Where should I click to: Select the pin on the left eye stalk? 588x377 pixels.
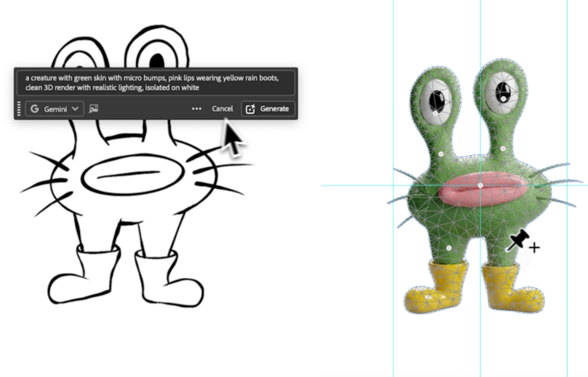click(441, 154)
